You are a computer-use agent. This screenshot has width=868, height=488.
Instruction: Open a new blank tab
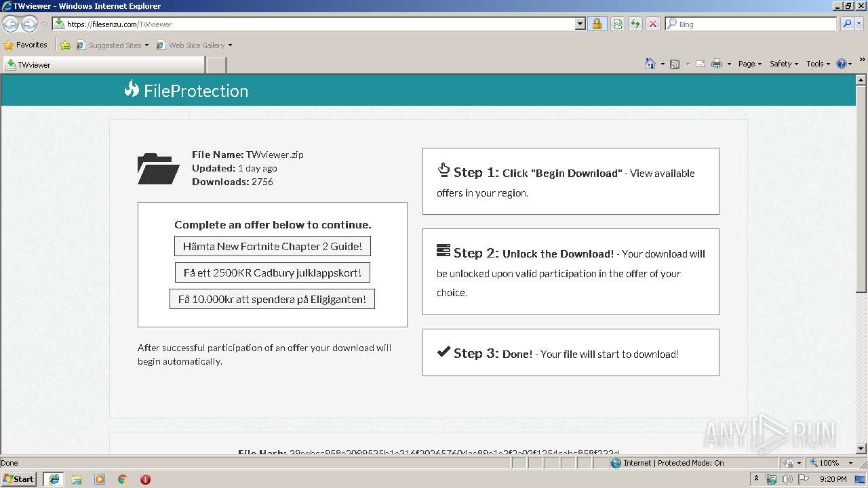coord(216,65)
